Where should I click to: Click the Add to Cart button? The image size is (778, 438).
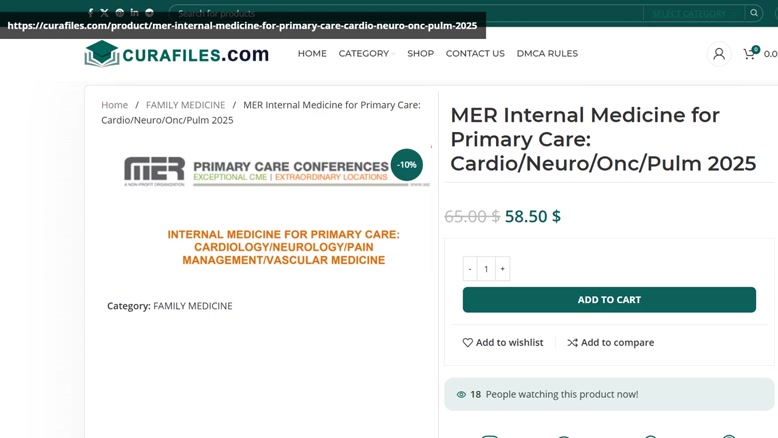click(609, 300)
